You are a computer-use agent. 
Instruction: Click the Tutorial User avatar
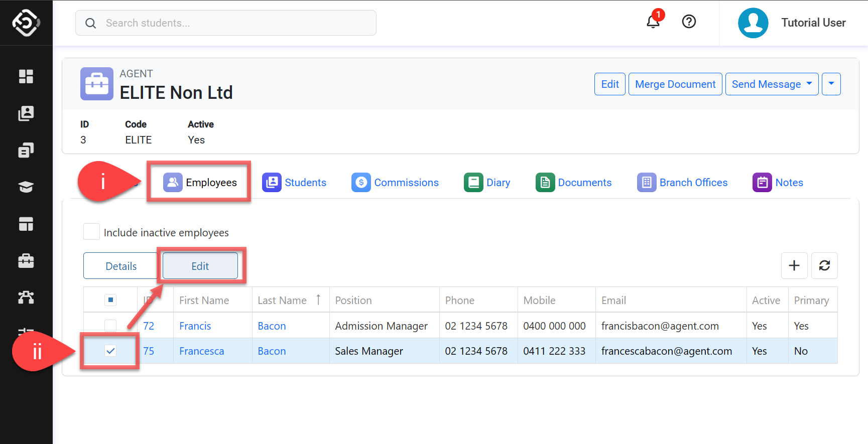pos(753,23)
